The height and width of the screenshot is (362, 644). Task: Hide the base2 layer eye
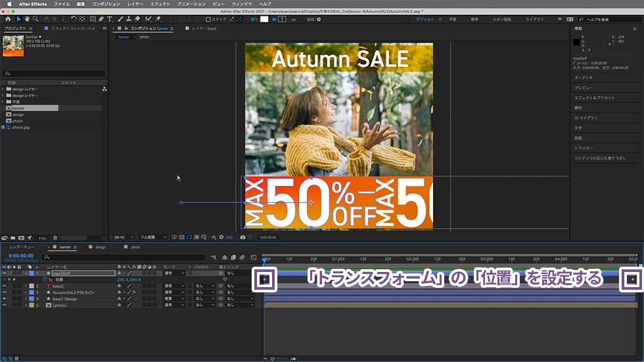[4, 286]
